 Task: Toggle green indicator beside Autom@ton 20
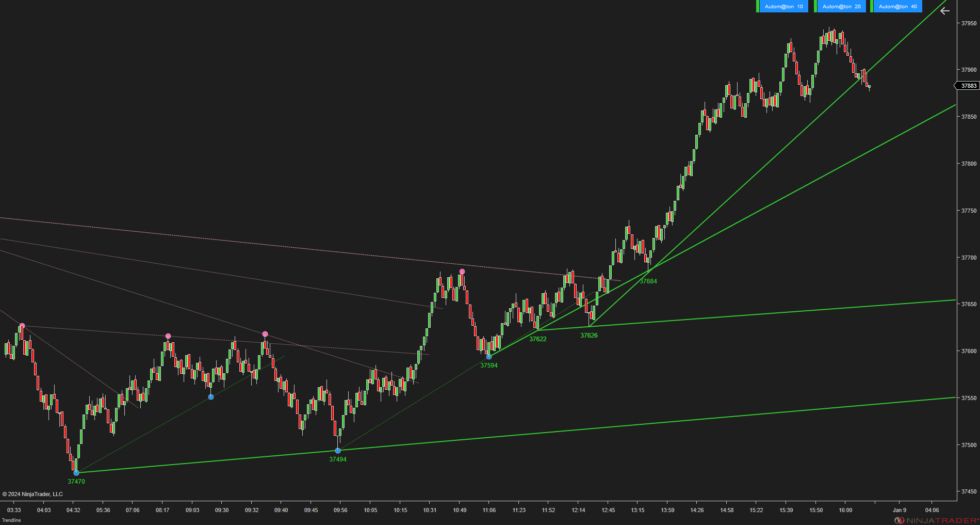click(x=815, y=6)
